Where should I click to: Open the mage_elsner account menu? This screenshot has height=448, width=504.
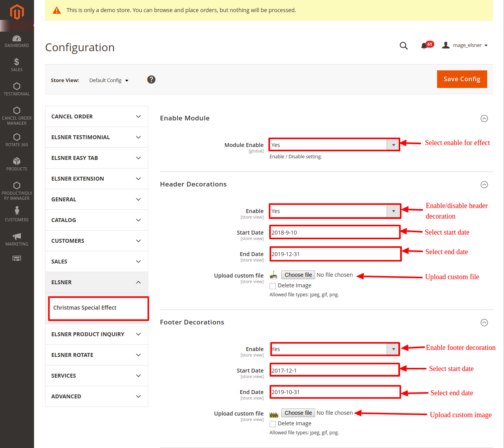click(x=465, y=45)
